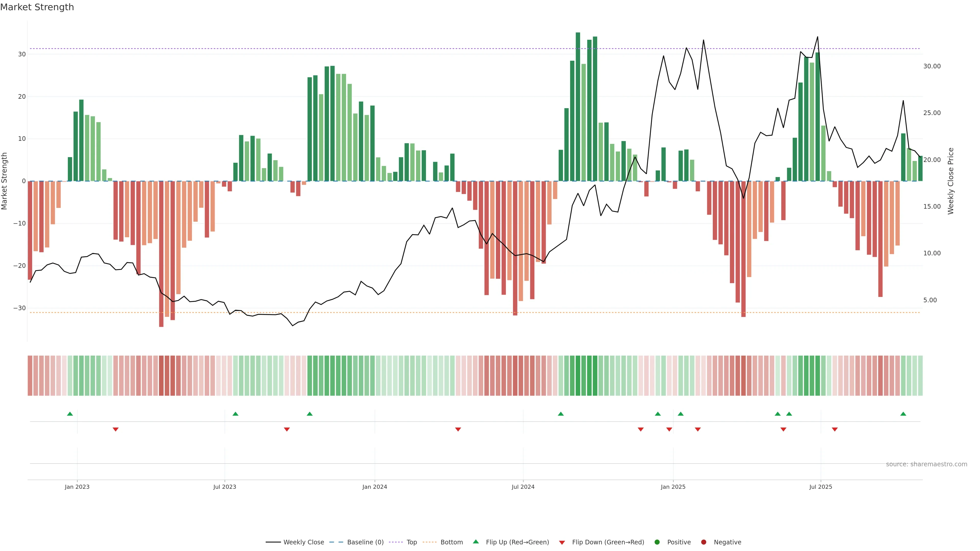Click the Negative red dot legend icon
The width and height of the screenshot is (980, 551).
tap(703, 542)
